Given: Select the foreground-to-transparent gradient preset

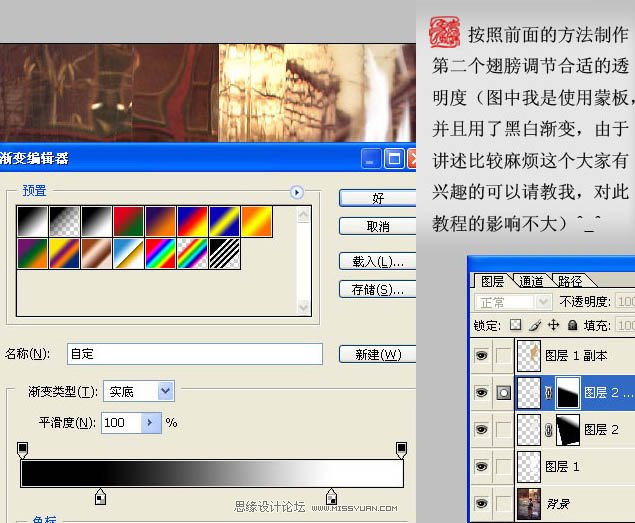Looking at the screenshot, I should click(65, 221).
